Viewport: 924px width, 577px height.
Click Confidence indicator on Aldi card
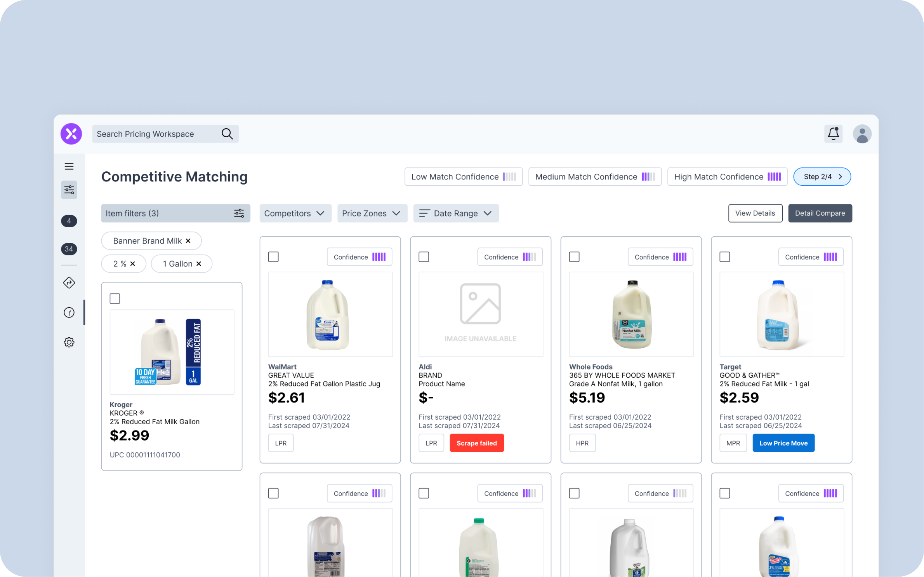tap(510, 257)
